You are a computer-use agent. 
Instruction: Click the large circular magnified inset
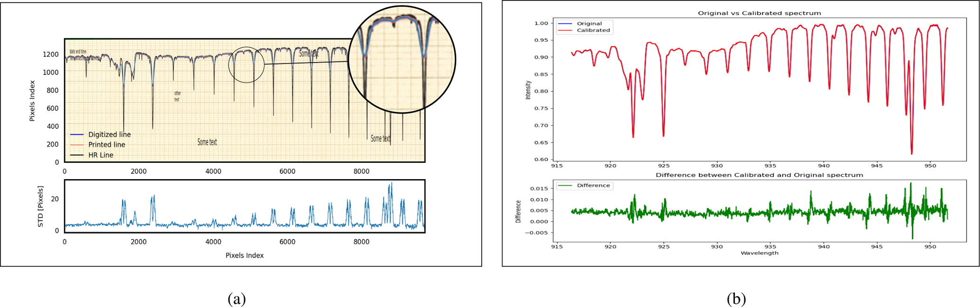(x=402, y=59)
